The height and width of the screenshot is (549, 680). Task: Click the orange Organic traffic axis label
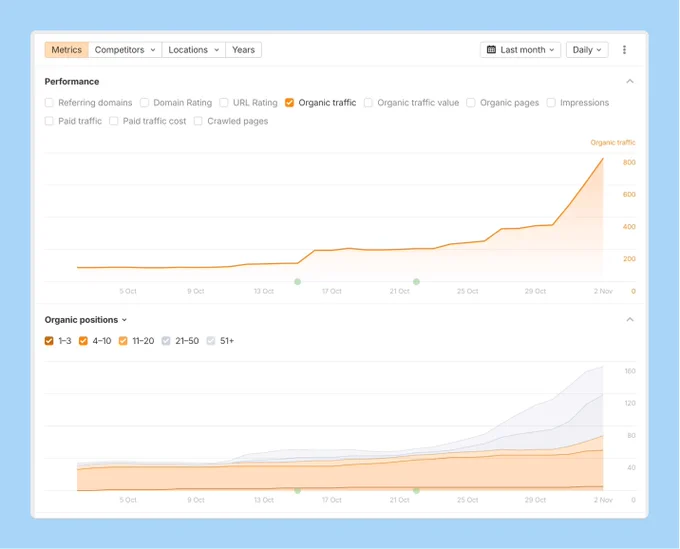pyautogui.click(x=613, y=143)
